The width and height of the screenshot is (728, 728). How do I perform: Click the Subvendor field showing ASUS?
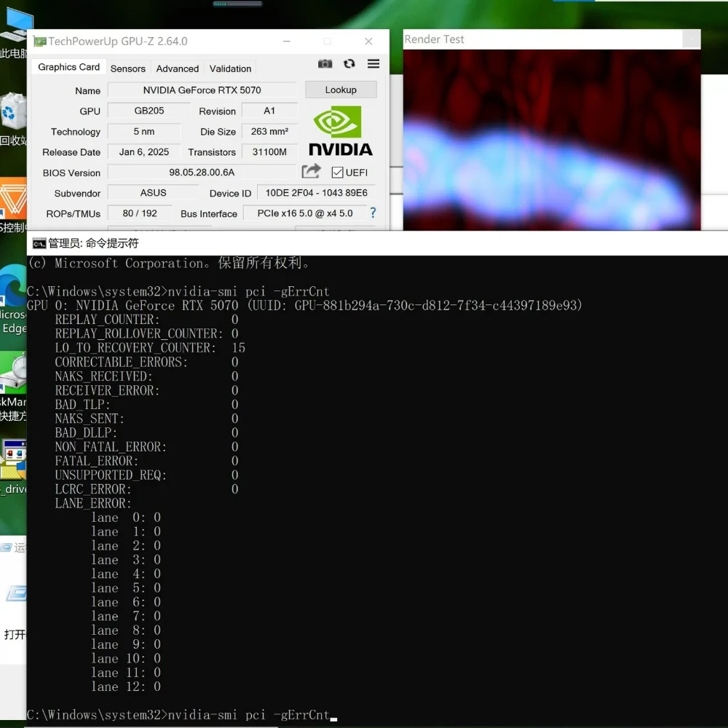(153, 193)
